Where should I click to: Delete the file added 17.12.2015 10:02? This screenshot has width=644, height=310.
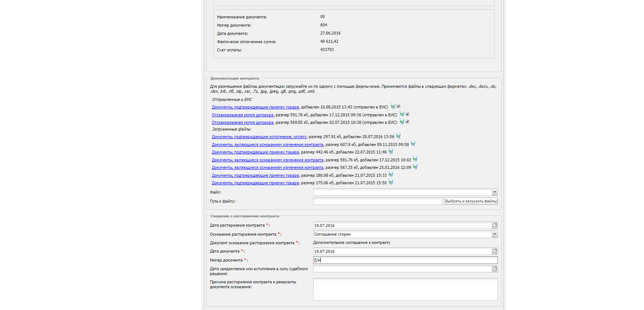[x=415, y=159]
